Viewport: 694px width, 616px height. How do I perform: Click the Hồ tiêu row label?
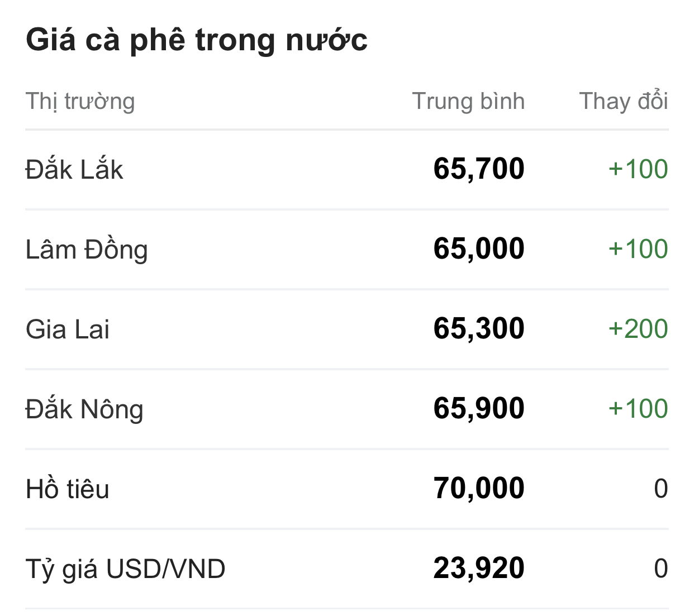tap(68, 489)
